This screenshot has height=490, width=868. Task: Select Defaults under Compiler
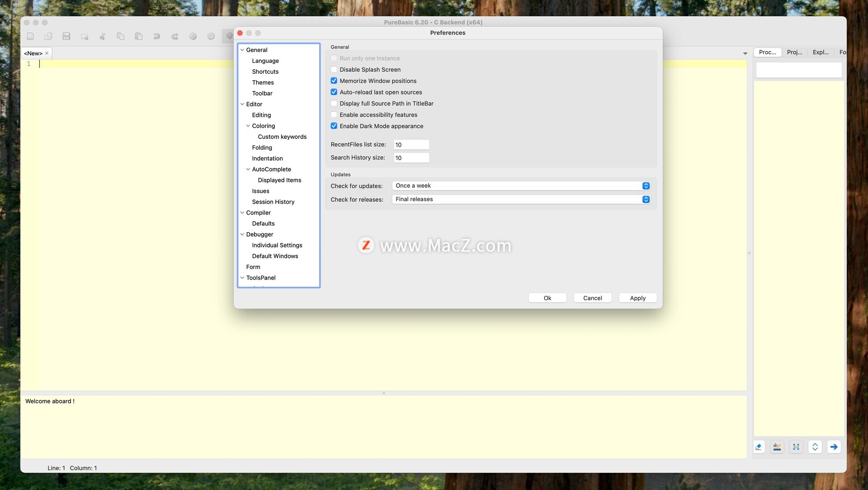pos(263,224)
